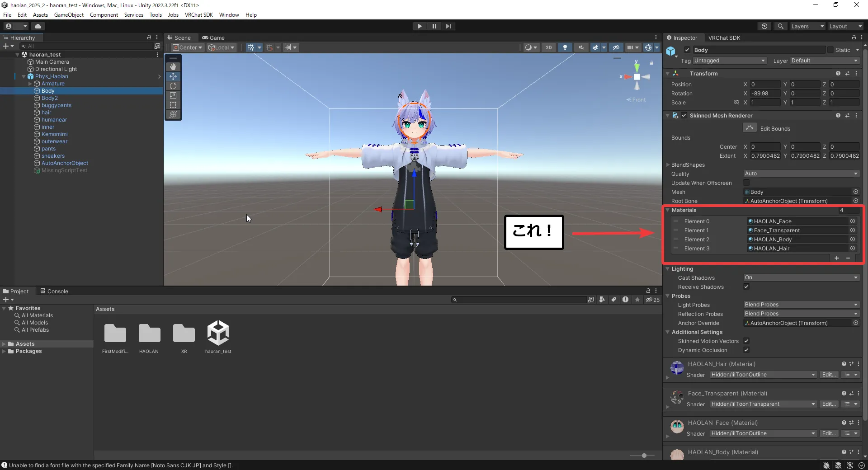Toggle Body object active checkbox

click(687, 50)
